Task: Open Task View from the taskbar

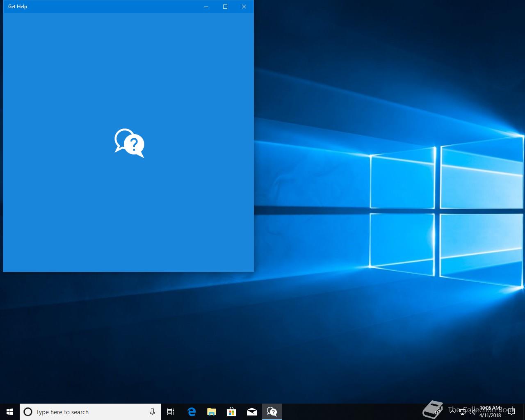Action: pyautogui.click(x=171, y=412)
